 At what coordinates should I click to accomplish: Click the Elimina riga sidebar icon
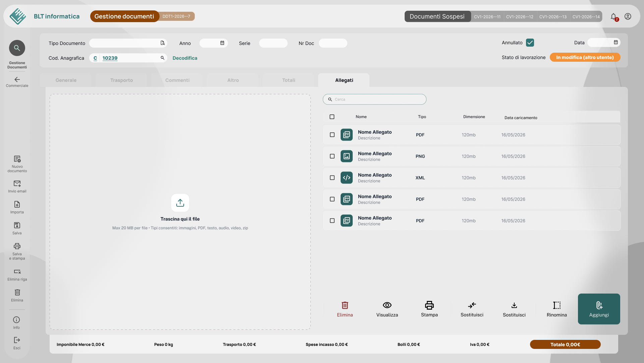17,271
